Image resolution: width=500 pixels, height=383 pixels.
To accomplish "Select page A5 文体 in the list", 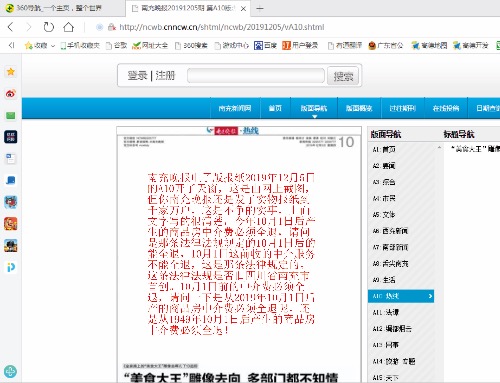I will (x=401, y=215).
